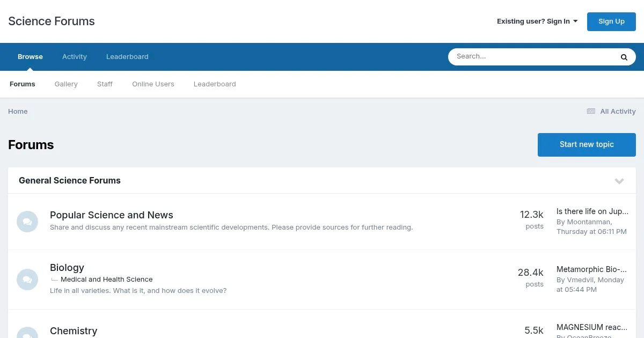The image size is (644, 338).
Task: Open user Moontanman's profile link
Action: (589, 222)
